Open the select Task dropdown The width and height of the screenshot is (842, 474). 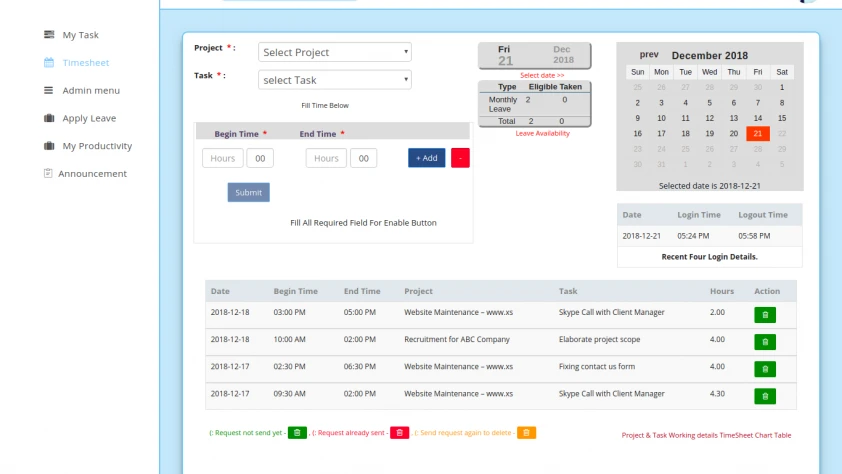pos(334,80)
